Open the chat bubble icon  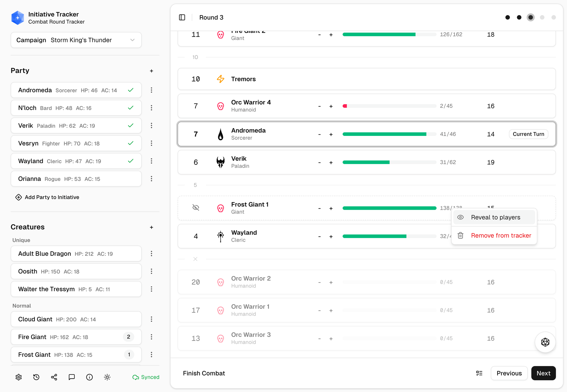[72, 377]
